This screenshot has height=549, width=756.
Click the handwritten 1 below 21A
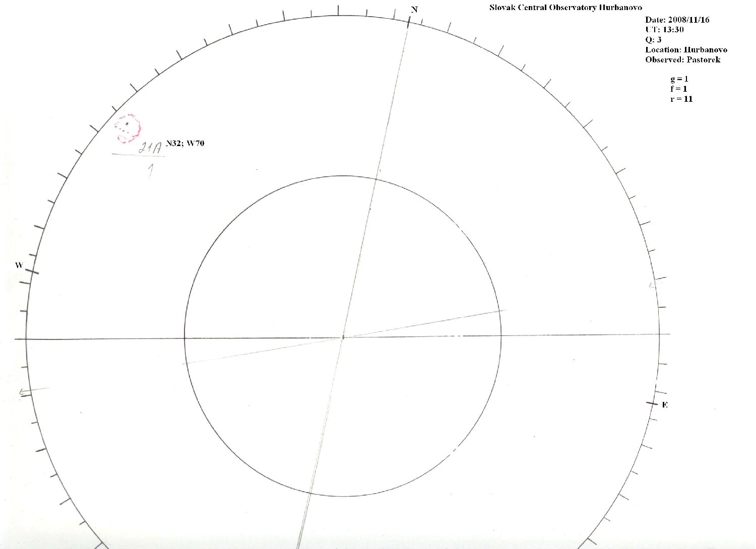(150, 171)
